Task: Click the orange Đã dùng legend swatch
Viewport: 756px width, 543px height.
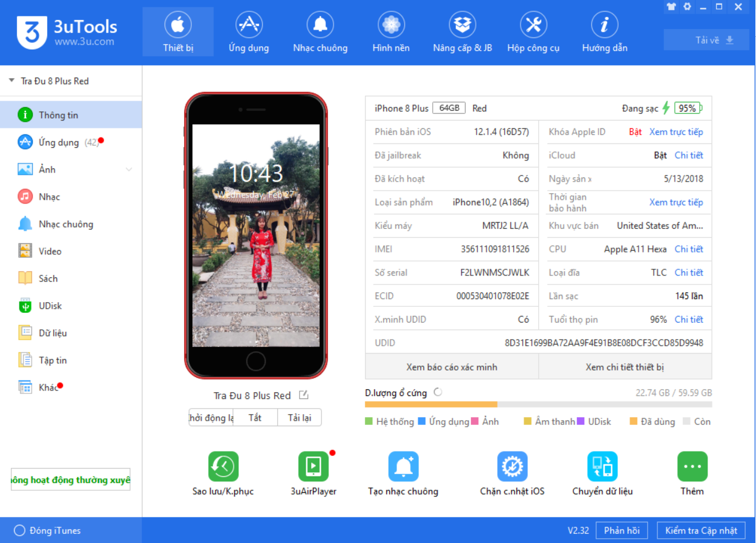Action: [x=634, y=421]
